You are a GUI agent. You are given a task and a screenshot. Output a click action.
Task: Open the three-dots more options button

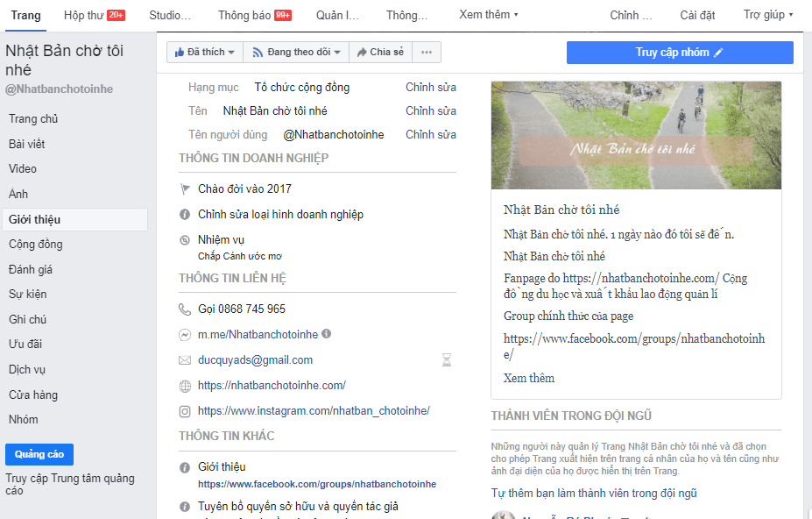click(427, 53)
